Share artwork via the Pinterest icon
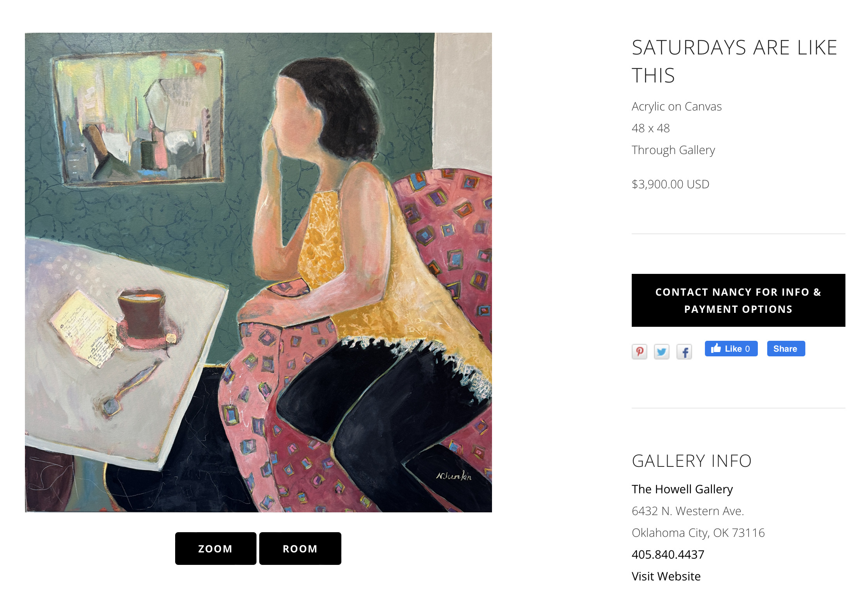This screenshot has height=603, width=868. tap(639, 352)
